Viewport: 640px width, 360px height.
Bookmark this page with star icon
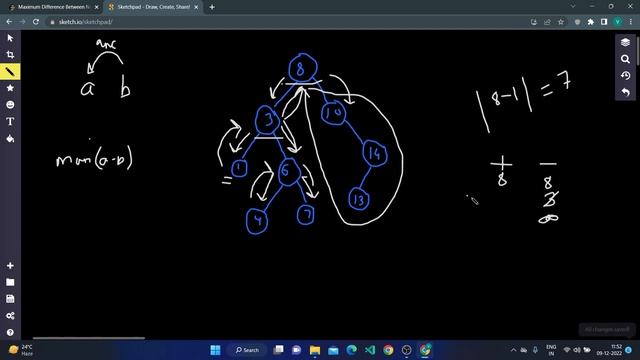tap(561, 22)
